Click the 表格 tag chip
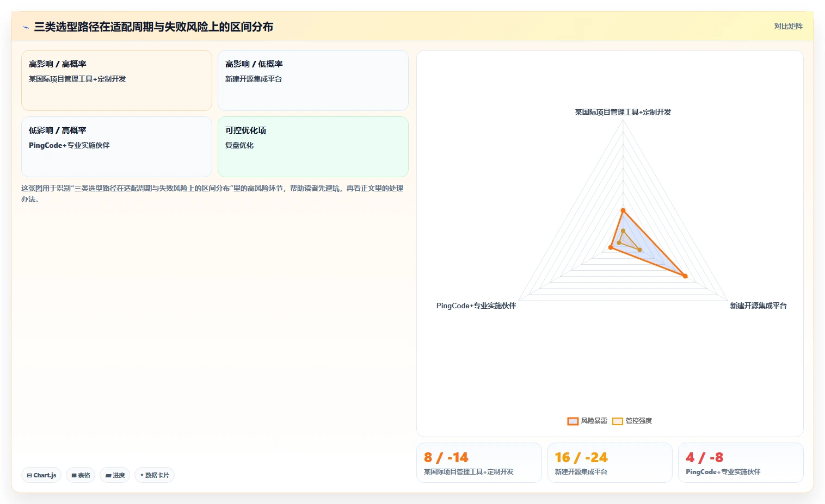The image size is (825, 504). (x=81, y=475)
